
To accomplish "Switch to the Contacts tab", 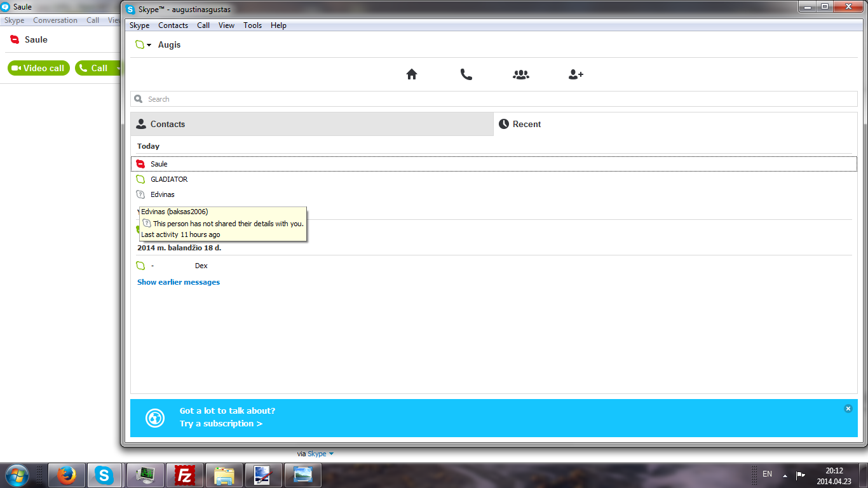I will [x=312, y=124].
